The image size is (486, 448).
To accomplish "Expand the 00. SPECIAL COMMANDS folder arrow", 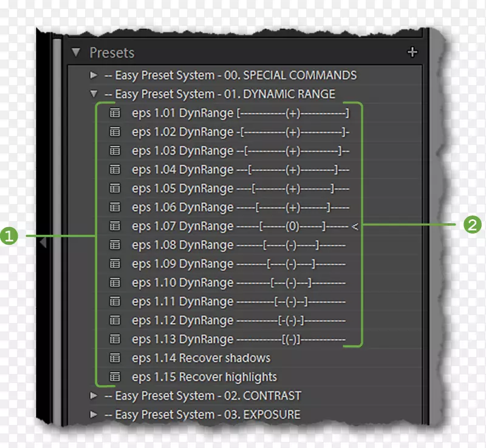I will pos(94,75).
